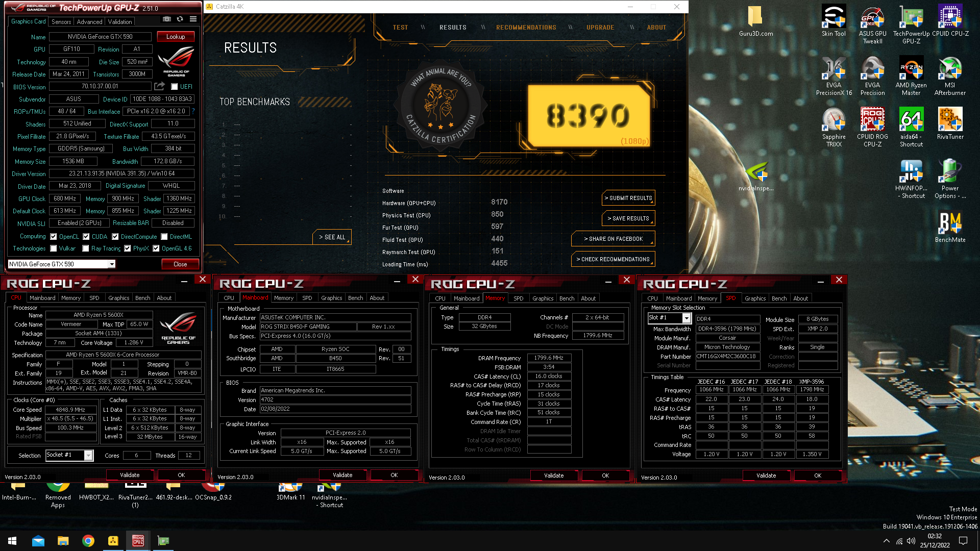Switch to GPU-Z Advanced tab
The width and height of the screenshot is (980, 551).
(x=89, y=22)
